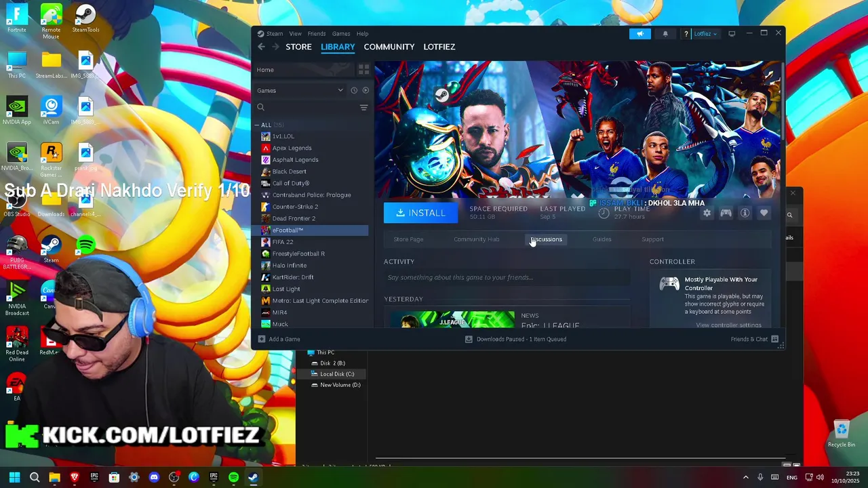
Task: Open the eFootball Discussions link
Action: point(547,239)
